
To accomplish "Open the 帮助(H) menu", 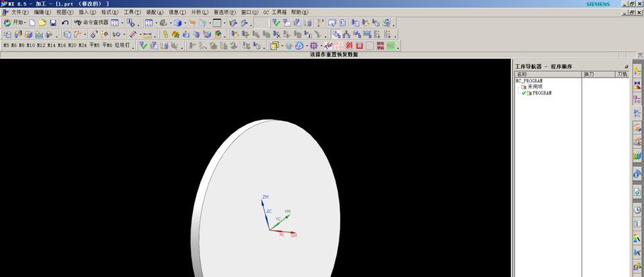I will tap(300, 12).
